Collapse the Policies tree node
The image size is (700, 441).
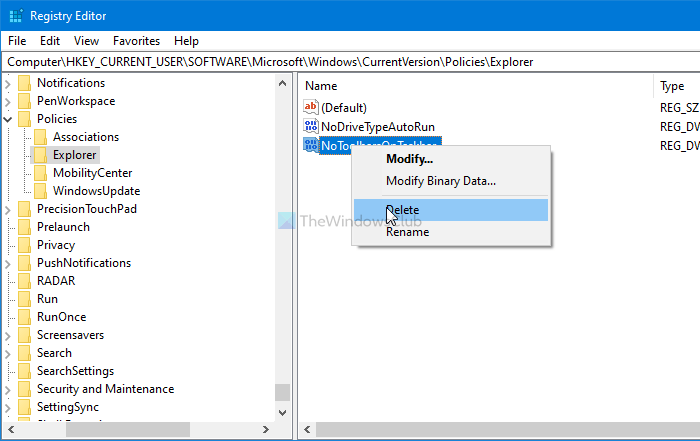[x=8, y=120]
